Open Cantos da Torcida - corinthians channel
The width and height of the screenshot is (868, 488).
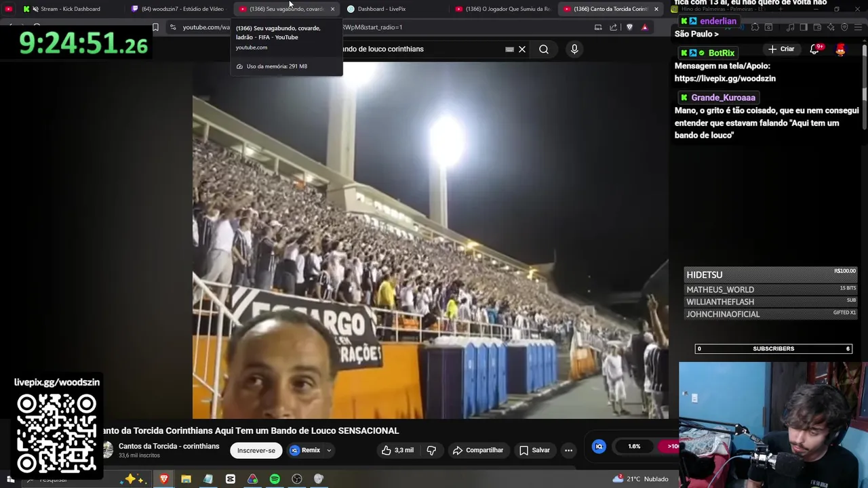pyautogui.click(x=169, y=446)
